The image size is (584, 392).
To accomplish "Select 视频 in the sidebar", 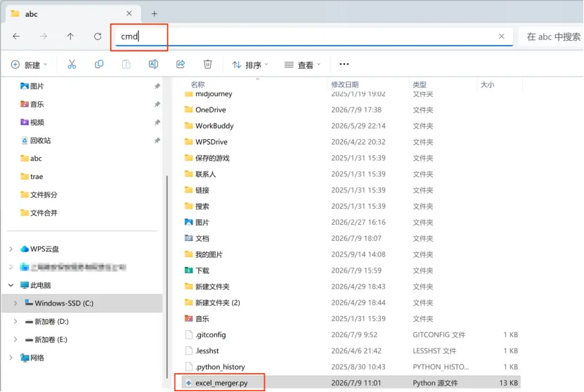I will pyautogui.click(x=32, y=122).
